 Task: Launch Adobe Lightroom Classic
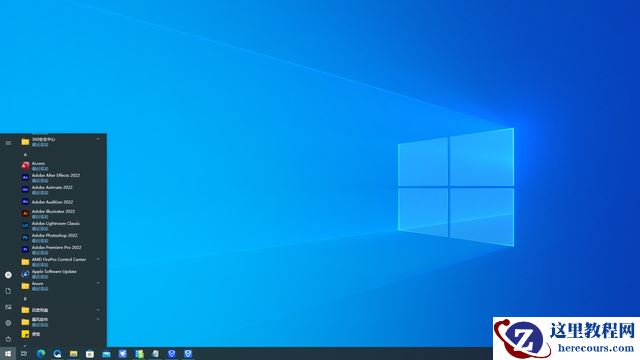click(61, 225)
